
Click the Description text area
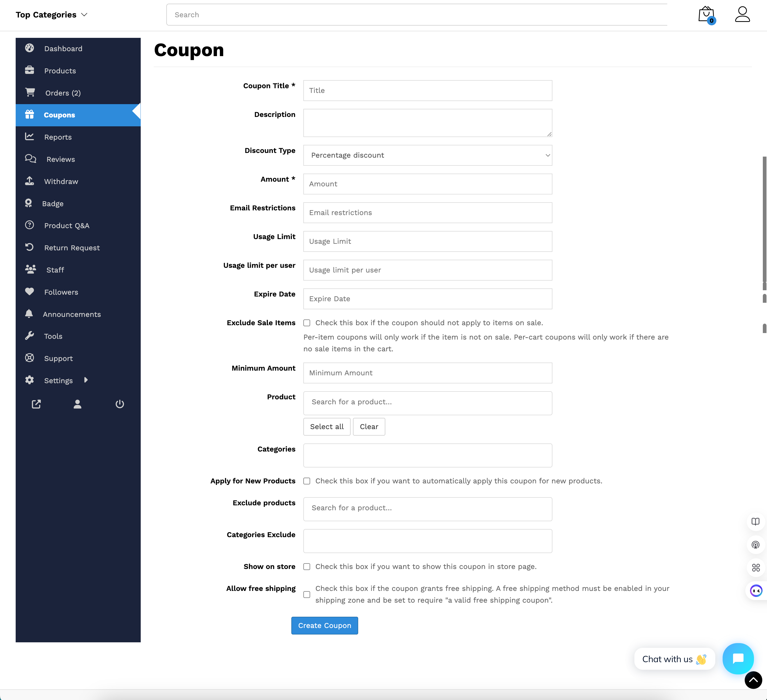coord(428,123)
